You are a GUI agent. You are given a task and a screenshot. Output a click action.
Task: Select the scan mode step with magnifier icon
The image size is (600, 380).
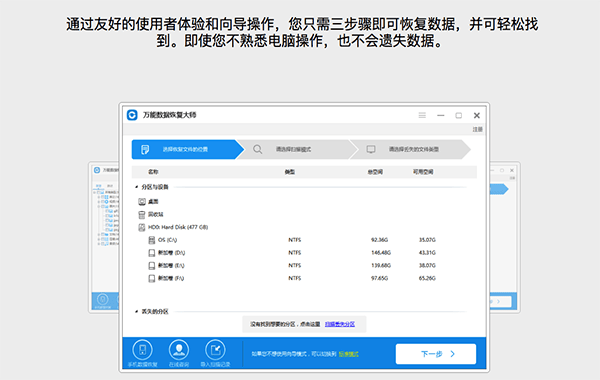[x=298, y=149]
